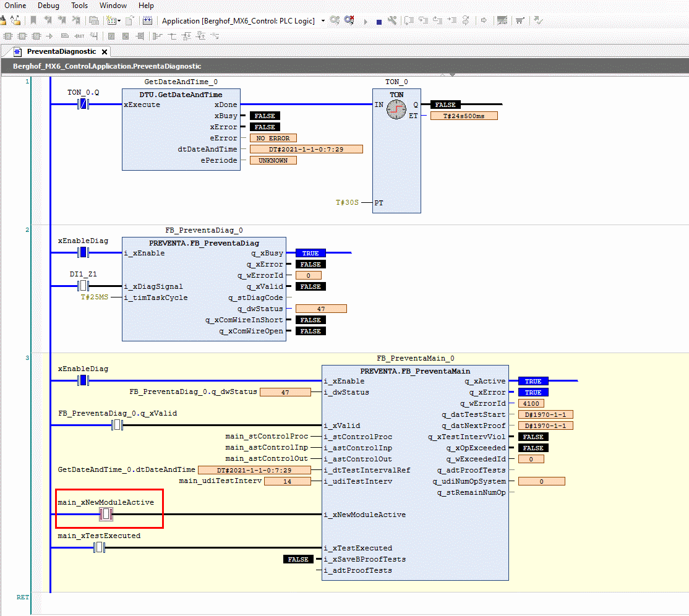The width and height of the screenshot is (689, 616).
Task: Open the dropdown arrow beside the grid icon
Action: pos(119,20)
